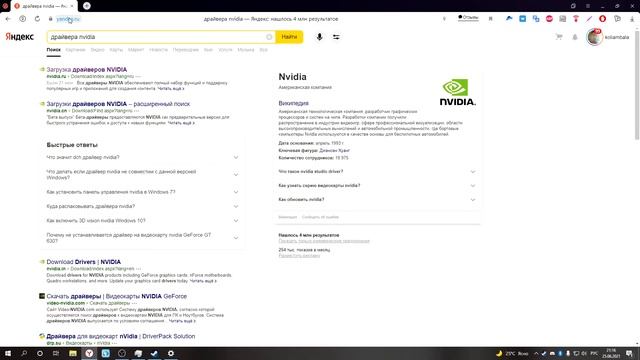Expand 'Куда распаковывать драйвера nvidia?' answer

coord(142,206)
